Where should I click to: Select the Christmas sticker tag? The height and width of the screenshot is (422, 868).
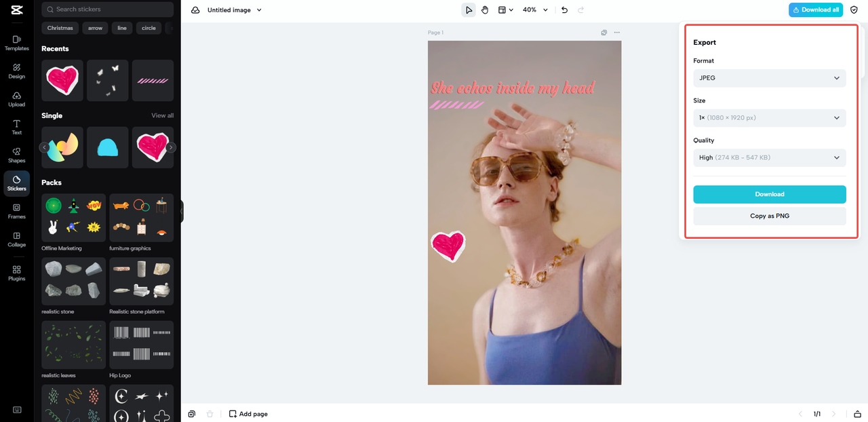click(x=60, y=28)
